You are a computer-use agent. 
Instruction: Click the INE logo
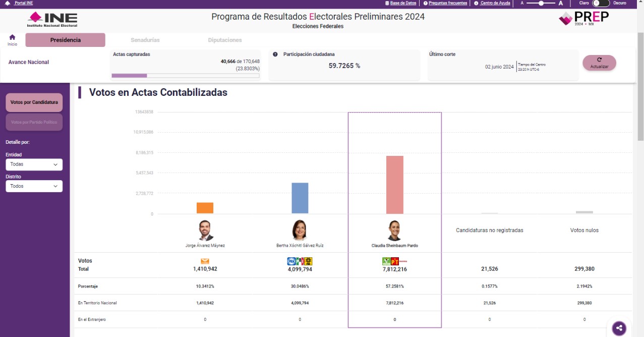(x=52, y=20)
